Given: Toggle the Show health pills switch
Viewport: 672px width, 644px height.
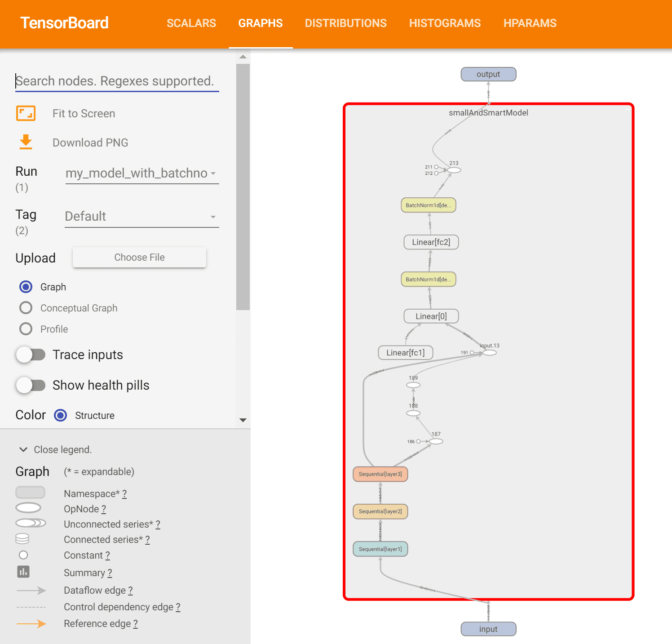Looking at the screenshot, I should (x=31, y=385).
